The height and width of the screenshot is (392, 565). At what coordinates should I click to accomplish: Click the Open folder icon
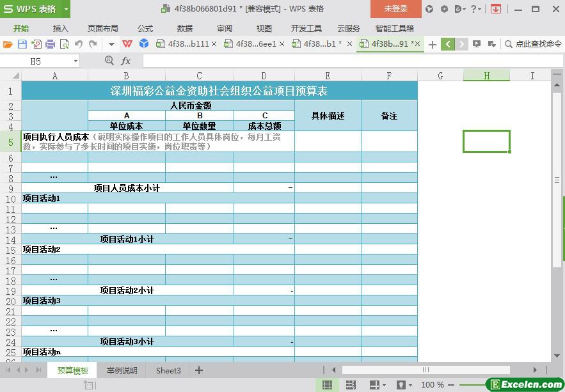click(x=8, y=44)
